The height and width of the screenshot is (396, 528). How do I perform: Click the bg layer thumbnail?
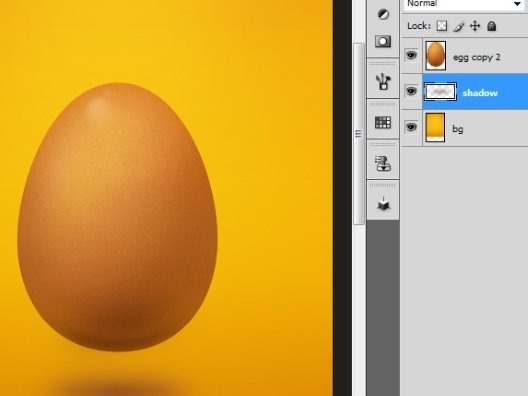pos(435,127)
